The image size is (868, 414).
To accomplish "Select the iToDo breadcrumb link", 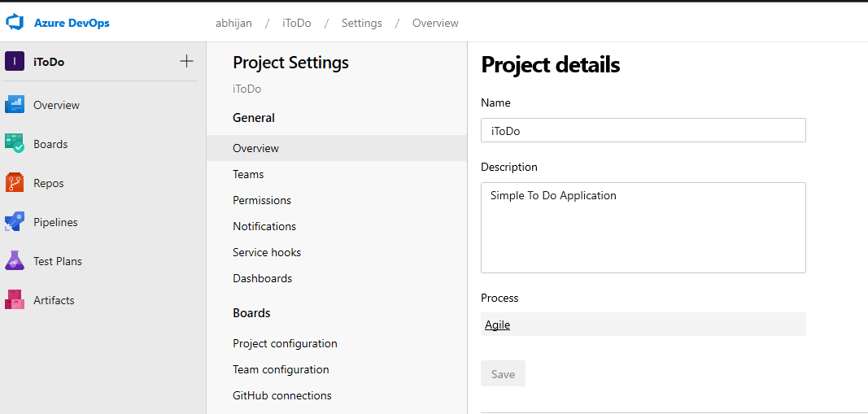I will click(x=297, y=24).
